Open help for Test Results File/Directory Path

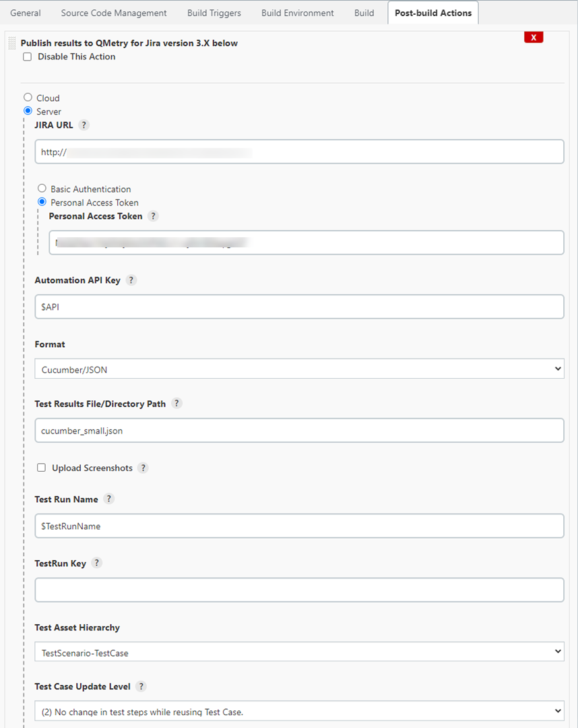pos(176,403)
